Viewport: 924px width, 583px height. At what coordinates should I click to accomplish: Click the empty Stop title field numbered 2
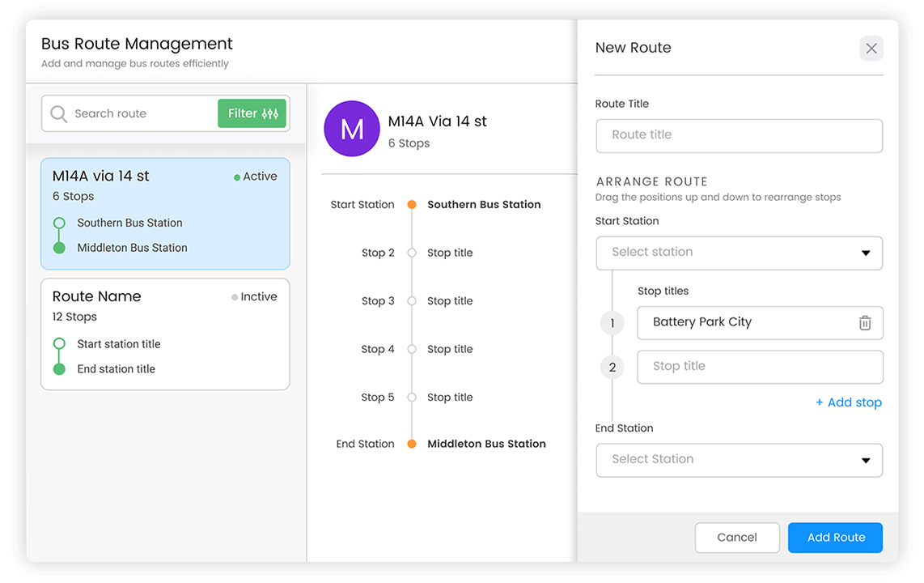point(760,367)
